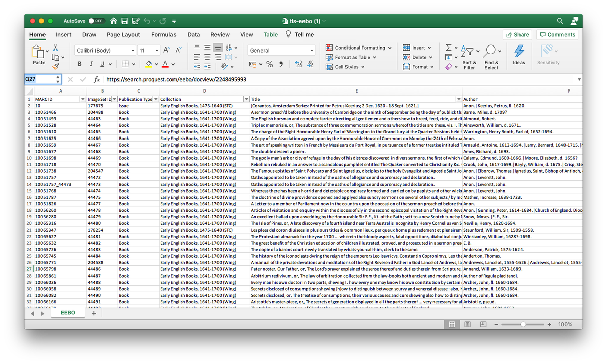Open the Table ribbon tab
Image resolution: width=607 pixels, height=364 pixels.
[271, 35]
